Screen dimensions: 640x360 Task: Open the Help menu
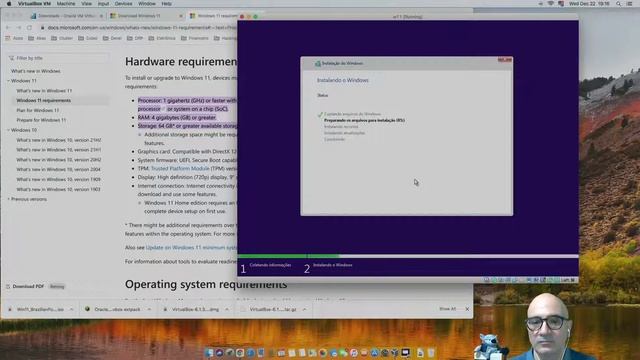[x=167, y=4]
